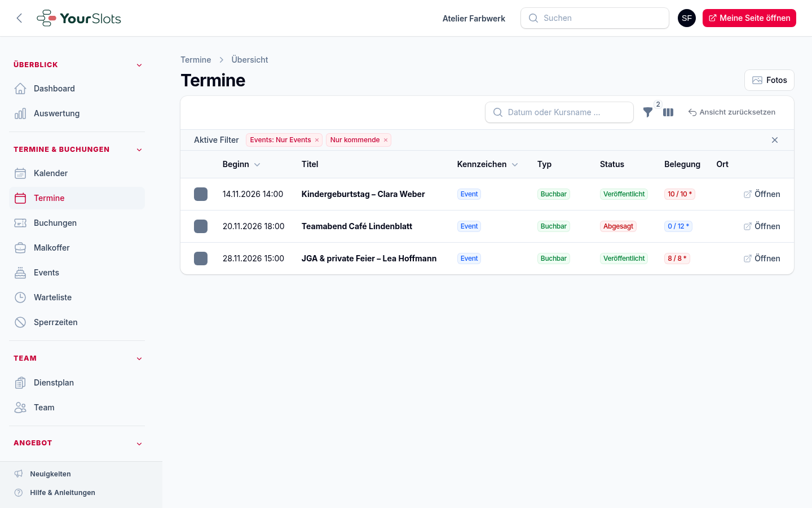Click date '20.11.2026 18:00'
The height and width of the screenshot is (508, 812).
254,226
